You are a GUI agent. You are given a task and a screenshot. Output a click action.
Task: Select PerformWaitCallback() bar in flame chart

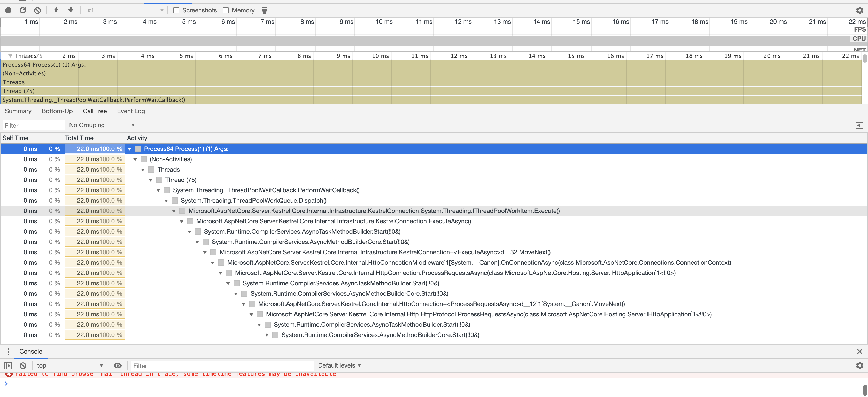coord(431,100)
